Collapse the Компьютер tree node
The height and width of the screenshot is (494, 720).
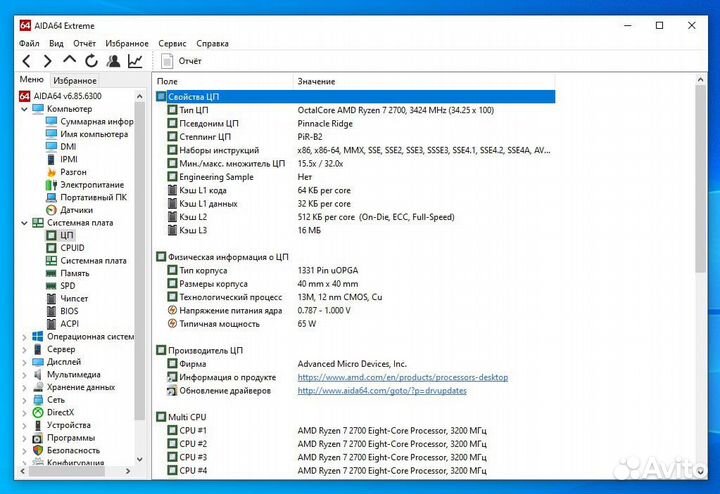24,109
